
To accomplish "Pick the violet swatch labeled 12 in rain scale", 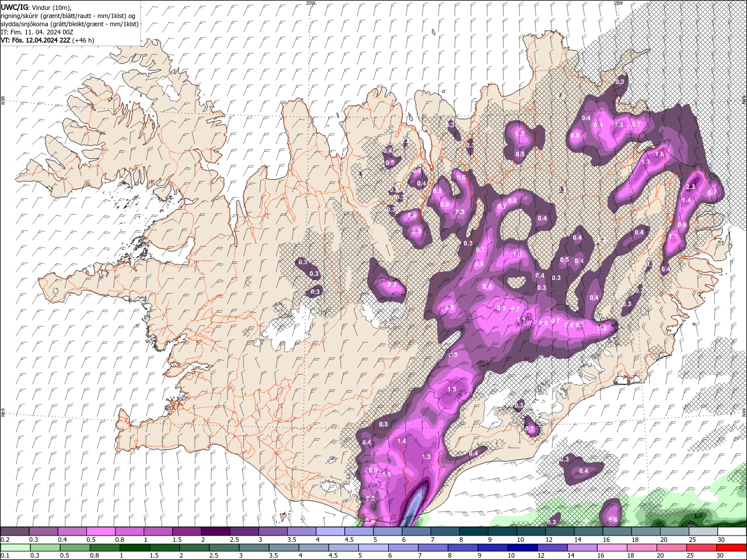I will click(x=552, y=548).
